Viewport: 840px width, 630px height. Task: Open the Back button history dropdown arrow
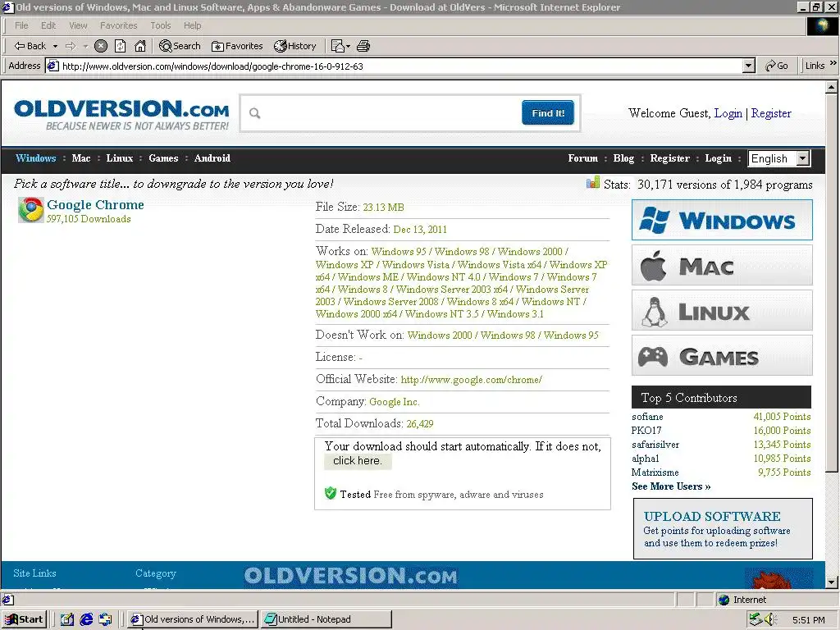pyautogui.click(x=55, y=46)
